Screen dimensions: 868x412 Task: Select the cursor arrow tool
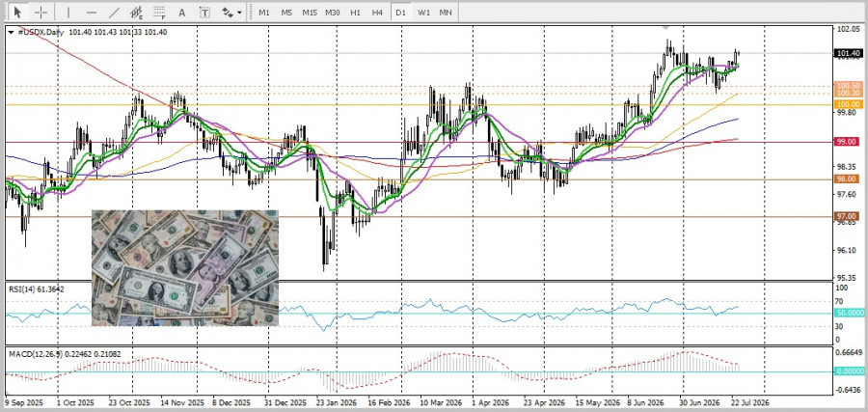click(x=18, y=12)
